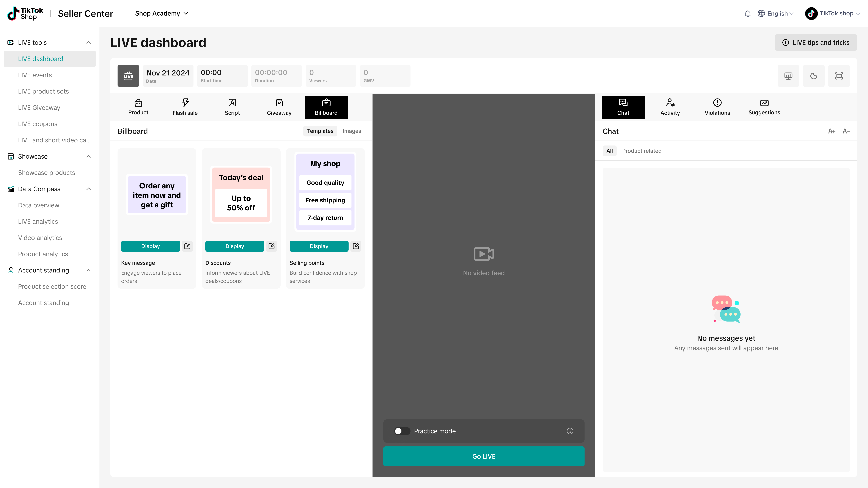
Task: Switch billboard view to Images
Action: pos(351,131)
